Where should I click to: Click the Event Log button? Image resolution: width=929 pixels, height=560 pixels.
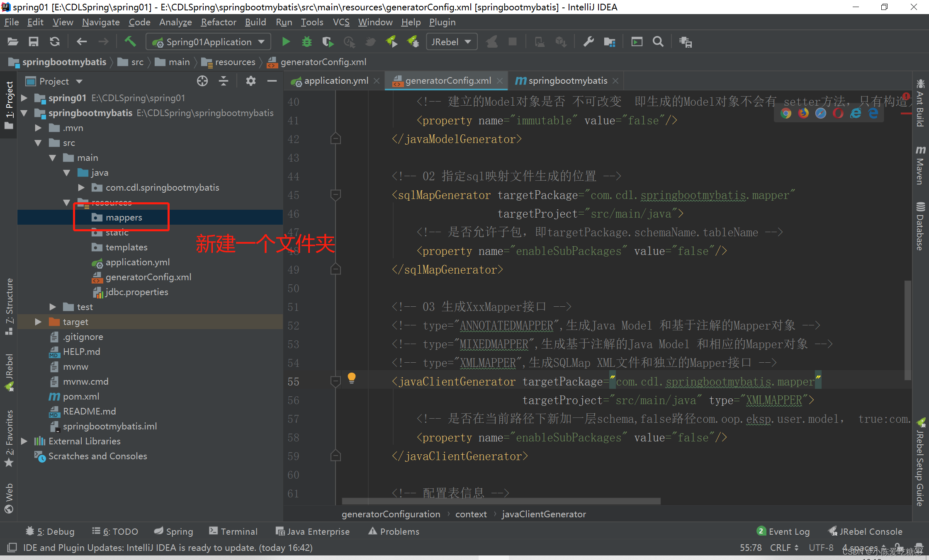pyautogui.click(x=783, y=531)
